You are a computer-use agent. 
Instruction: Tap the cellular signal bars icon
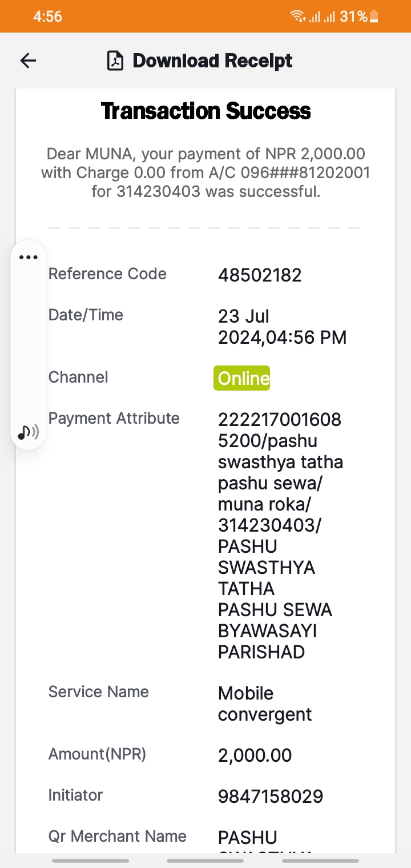click(x=321, y=17)
